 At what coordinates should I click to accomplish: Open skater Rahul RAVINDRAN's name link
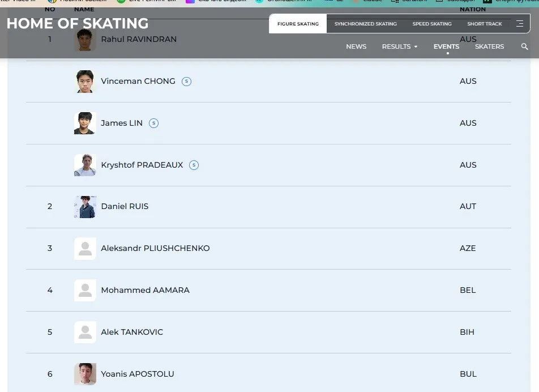coord(139,39)
